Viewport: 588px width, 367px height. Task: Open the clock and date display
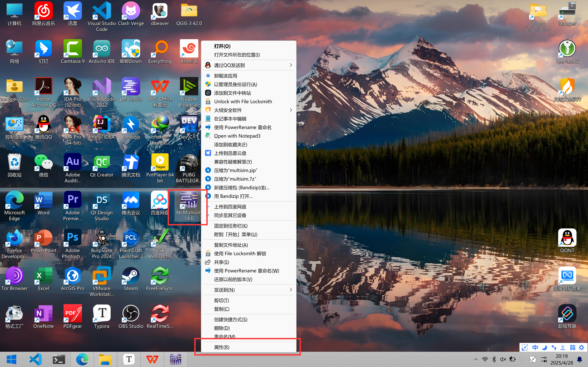pyautogui.click(x=562, y=360)
